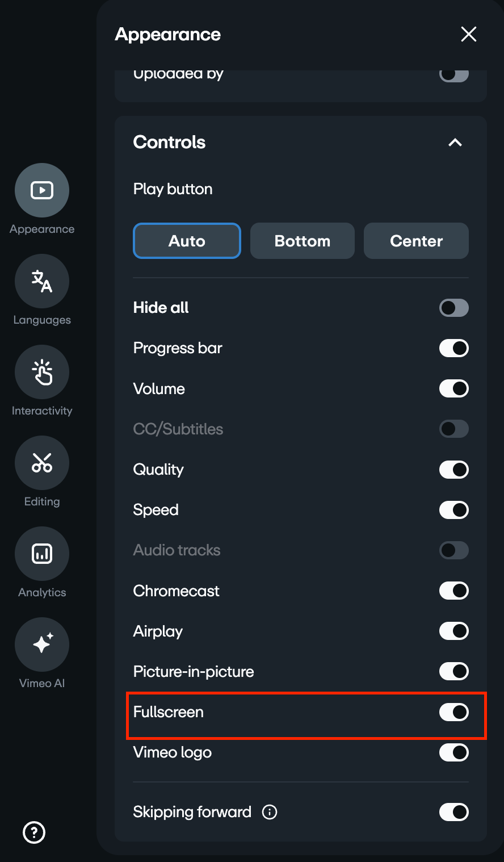Screen dimensions: 504x862
Task: Open the Analytics panel
Action: pos(41,553)
